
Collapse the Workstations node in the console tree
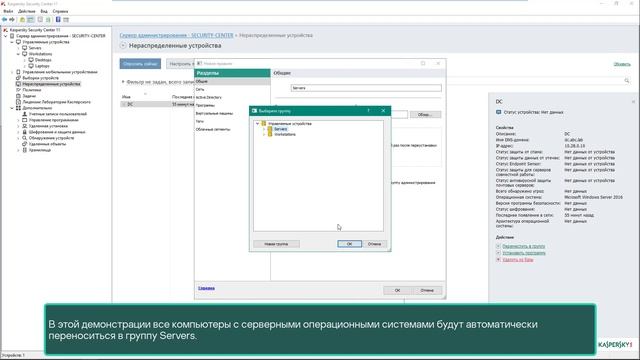18,54
